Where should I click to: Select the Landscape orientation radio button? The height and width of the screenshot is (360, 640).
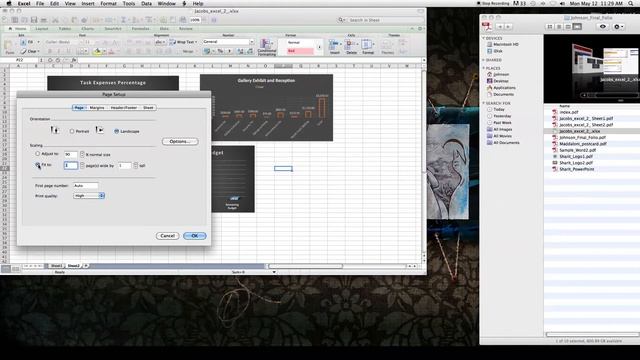point(116,131)
